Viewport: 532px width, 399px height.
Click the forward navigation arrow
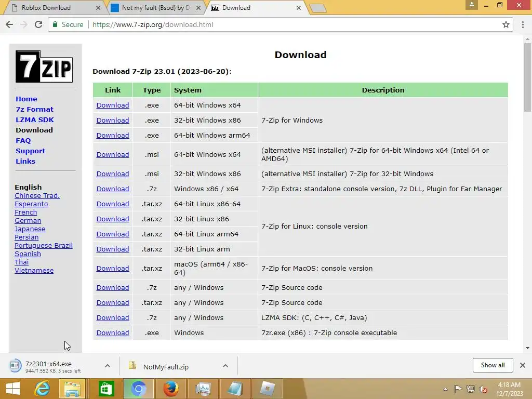tap(24, 24)
